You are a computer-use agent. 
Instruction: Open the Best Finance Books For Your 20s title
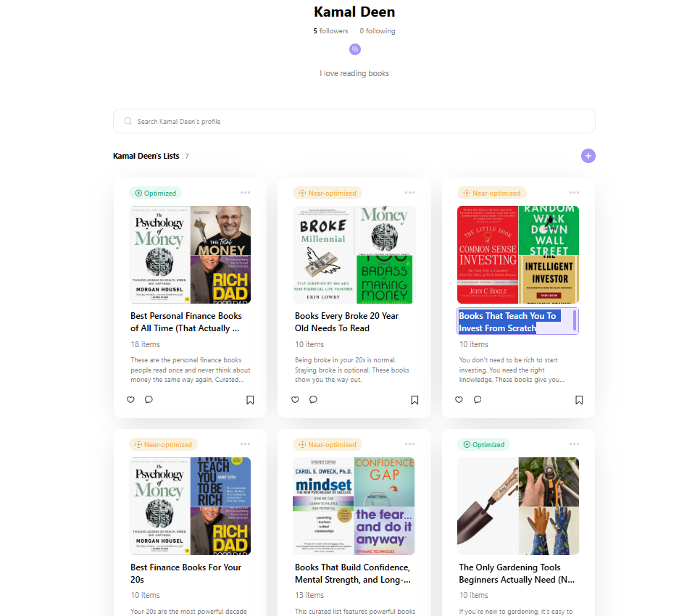pyautogui.click(x=186, y=573)
